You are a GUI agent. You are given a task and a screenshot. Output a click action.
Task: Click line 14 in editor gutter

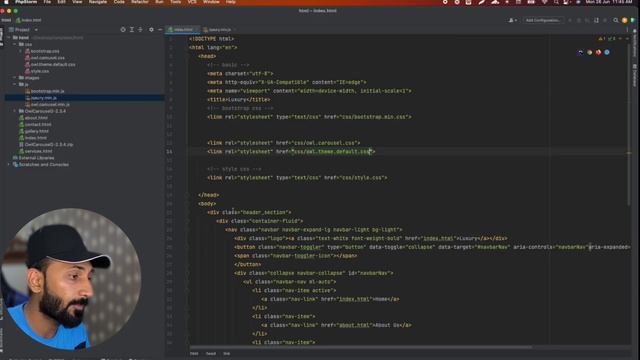pyautogui.click(x=169, y=152)
